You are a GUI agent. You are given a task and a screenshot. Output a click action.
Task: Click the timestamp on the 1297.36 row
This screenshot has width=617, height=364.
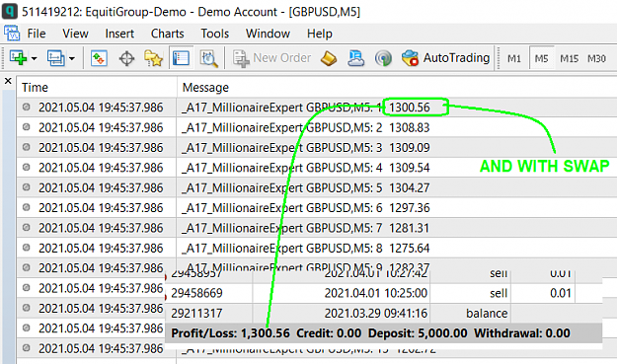tap(101, 207)
